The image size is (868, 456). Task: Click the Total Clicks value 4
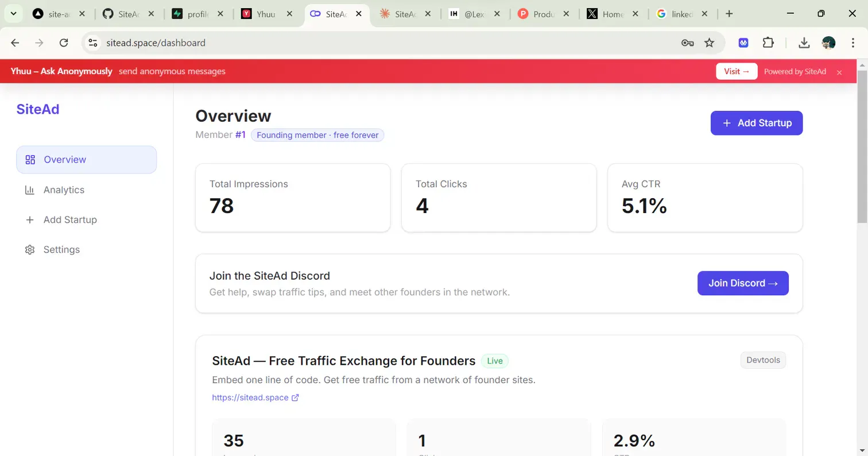(422, 206)
